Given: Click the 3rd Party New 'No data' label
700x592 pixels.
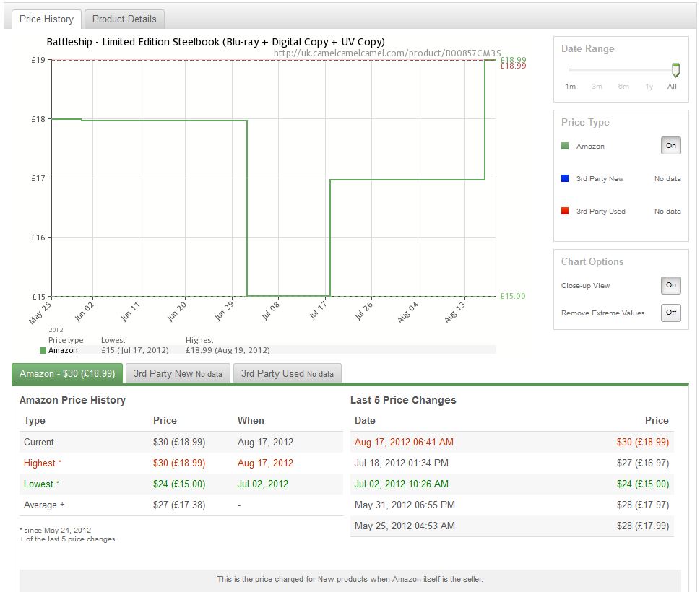Looking at the screenshot, I should [667, 179].
